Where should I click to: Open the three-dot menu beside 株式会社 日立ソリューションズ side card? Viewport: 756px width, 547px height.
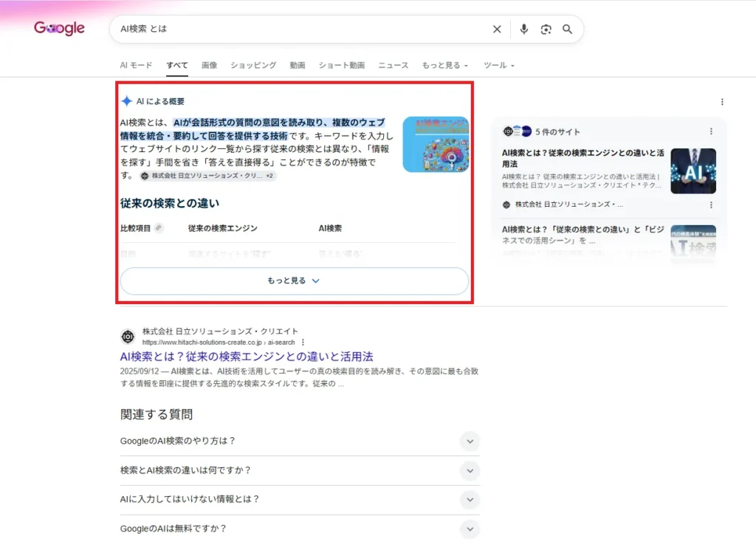[x=711, y=204]
